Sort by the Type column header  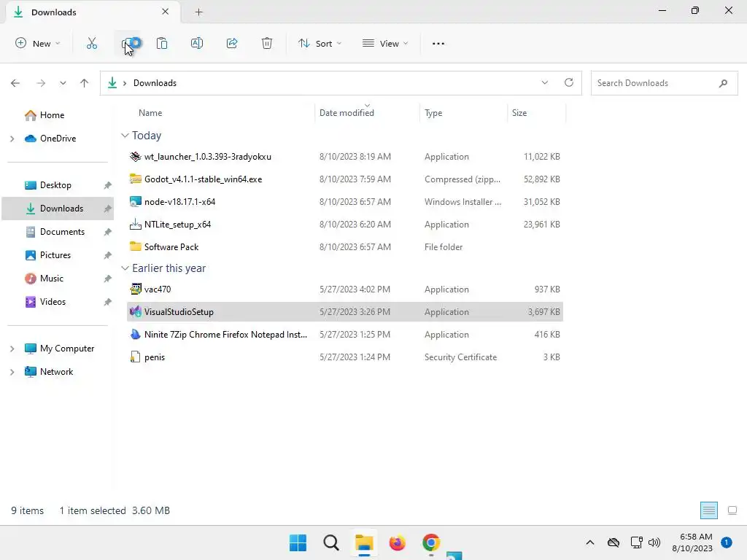433,113
